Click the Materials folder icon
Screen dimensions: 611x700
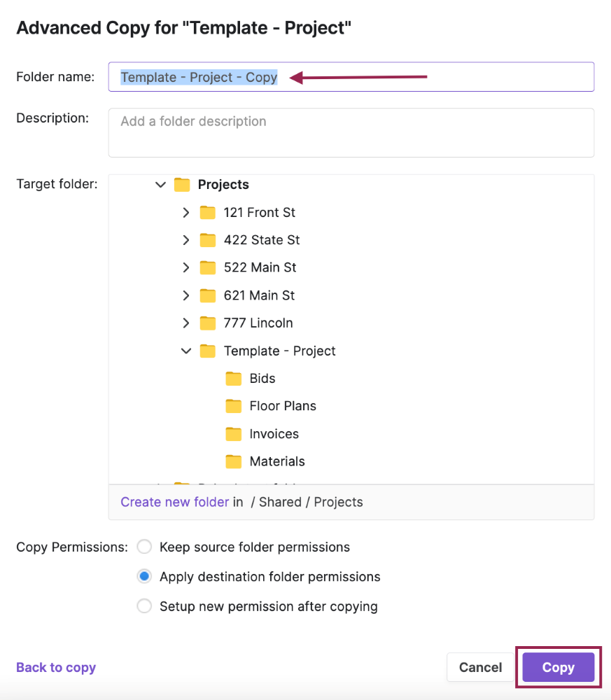point(234,461)
